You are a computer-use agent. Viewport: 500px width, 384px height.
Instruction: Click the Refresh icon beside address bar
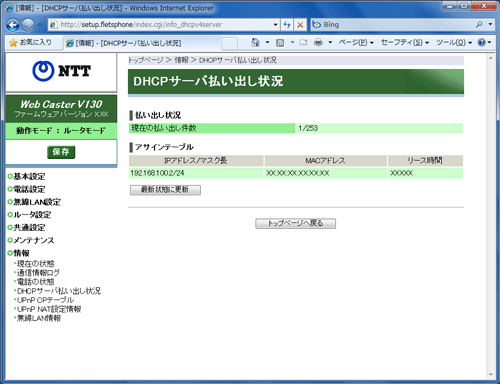click(x=287, y=25)
